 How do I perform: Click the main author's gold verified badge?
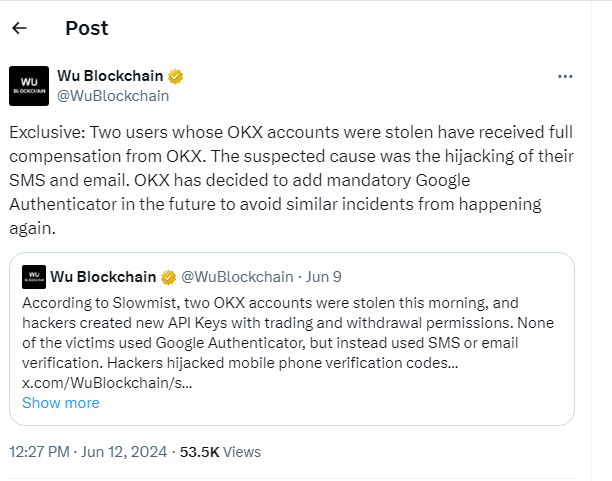click(x=174, y=76)
